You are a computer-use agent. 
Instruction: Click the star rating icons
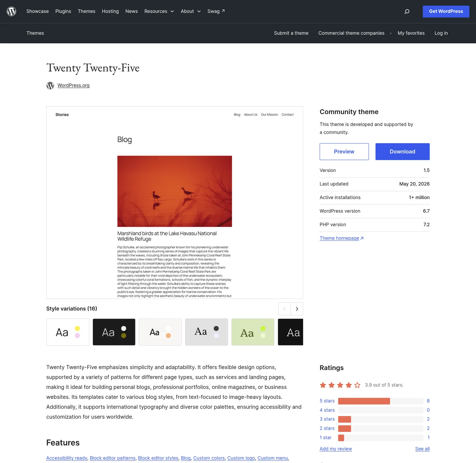point(340,385)
